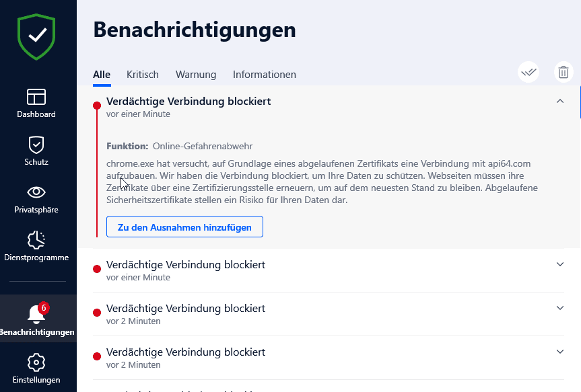Screen dimensions: 581x392
Task: Select the Alle tab
Action: [102, 75]
